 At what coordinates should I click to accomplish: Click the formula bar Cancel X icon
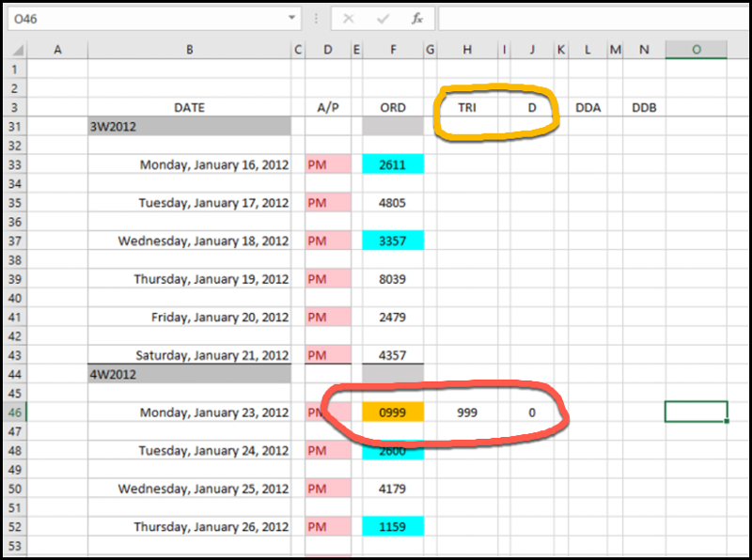pyautogui.click(x=349, y=18)
